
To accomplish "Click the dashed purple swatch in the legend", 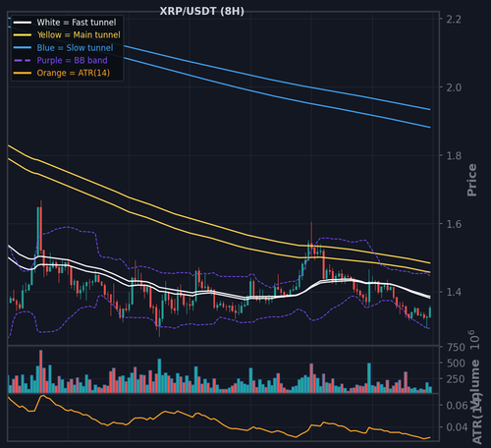I will pyautogui.click(x=23, y=61).
